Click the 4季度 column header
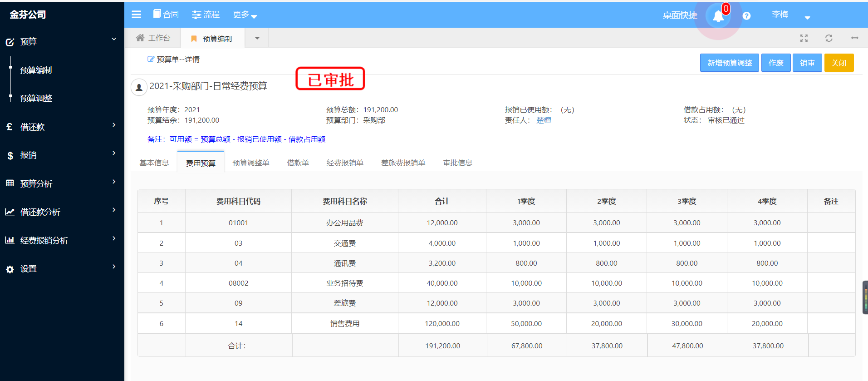This screenshot has height=381, width=868. point(767,201)
